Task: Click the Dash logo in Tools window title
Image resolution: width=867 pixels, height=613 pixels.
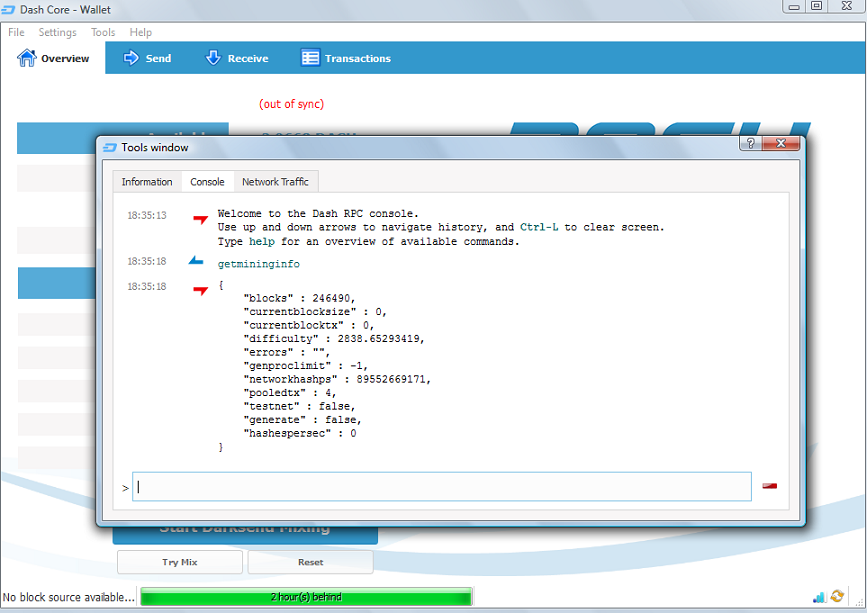Action: pos(110,148)
